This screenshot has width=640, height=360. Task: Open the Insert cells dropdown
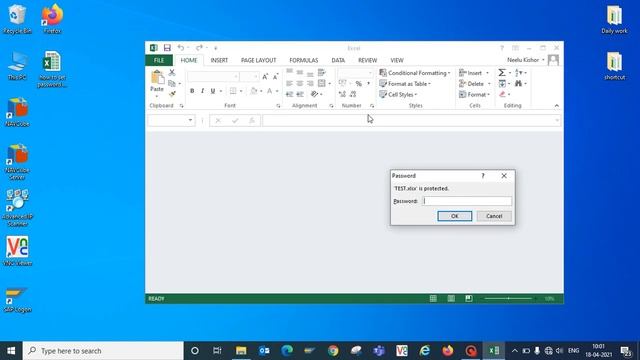(x=473, y=73)
